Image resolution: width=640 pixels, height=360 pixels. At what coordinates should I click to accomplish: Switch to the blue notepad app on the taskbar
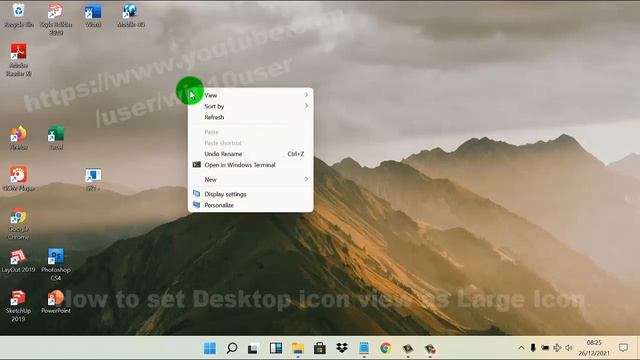(x=364, y=348)
